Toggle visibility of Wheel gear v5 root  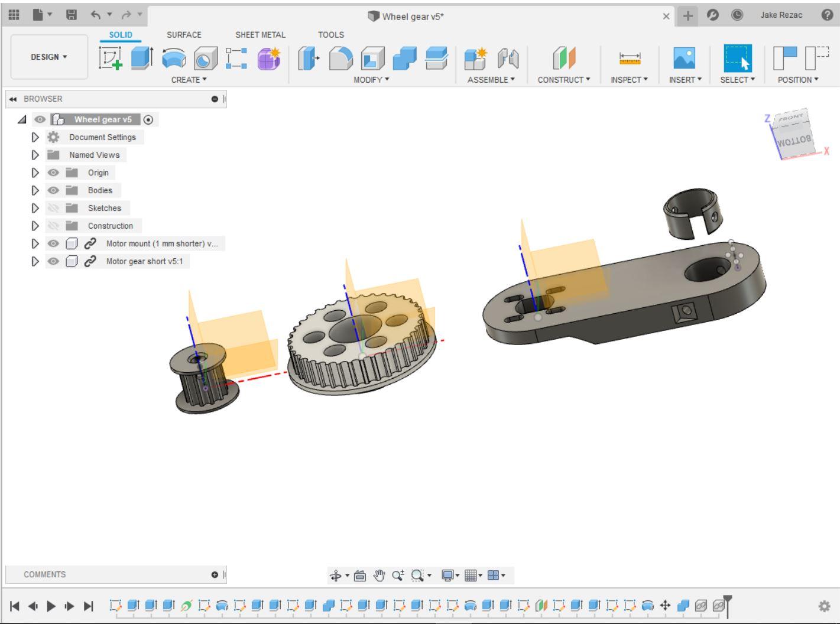click(x=40, y=119)
